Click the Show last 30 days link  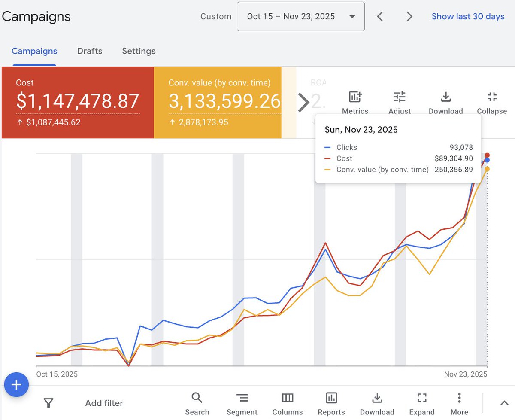click(x=468, y=16)
